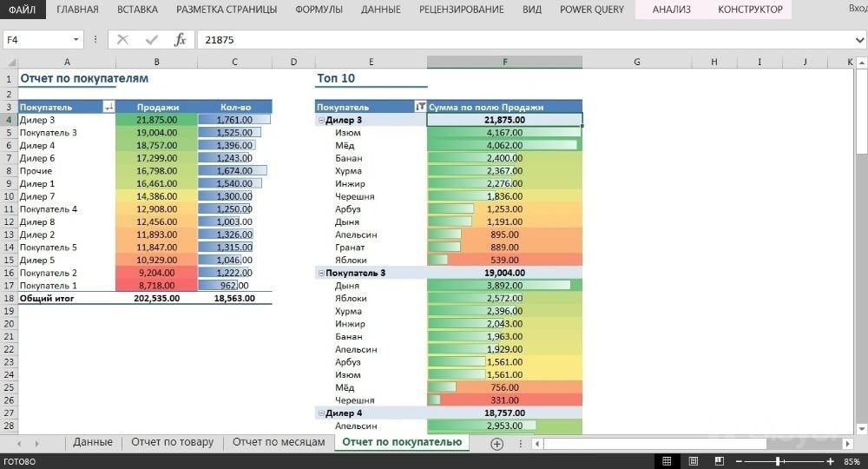Switch to Normal view in status bar
This screenshot has width=868, height=469.
coord(667,460)
